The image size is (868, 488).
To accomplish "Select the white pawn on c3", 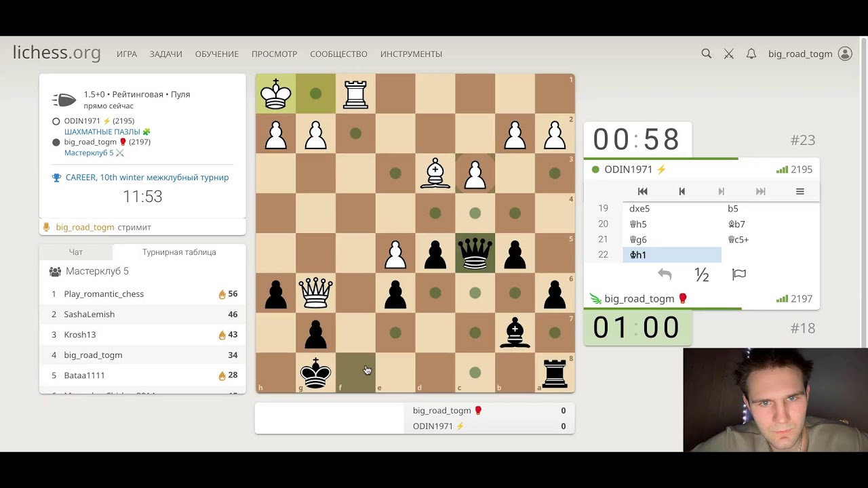I will [x=475, y=174].
